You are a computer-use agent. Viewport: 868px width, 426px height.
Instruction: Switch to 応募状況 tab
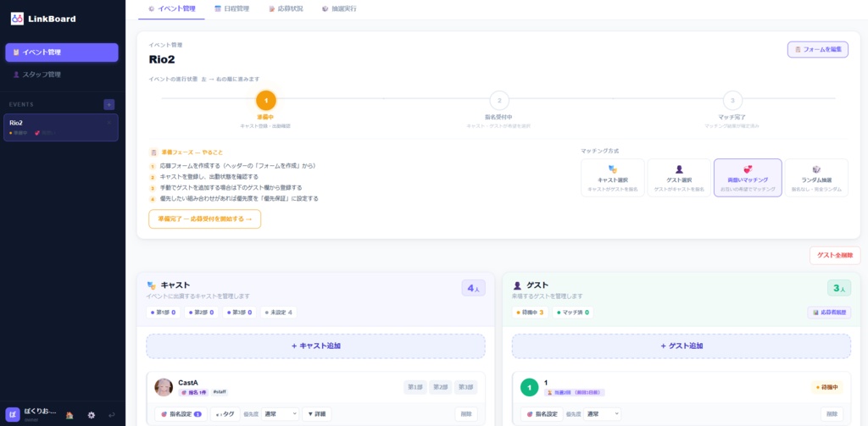(286, 9)
